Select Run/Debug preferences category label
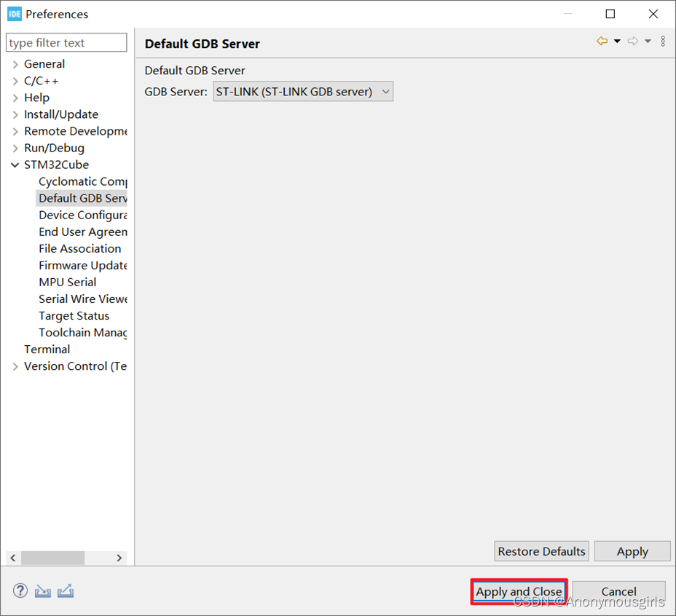This screenshot has height=616, width=676. [x=55, y=148]
